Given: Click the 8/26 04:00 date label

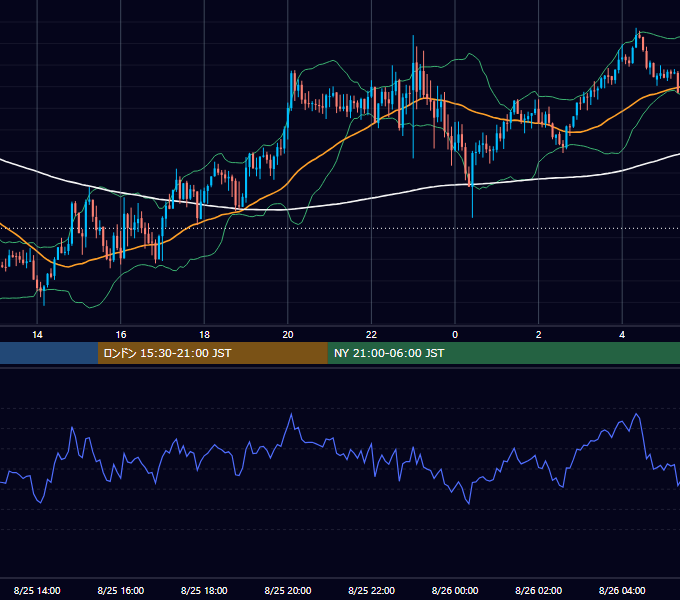Looking at the screenshot, I should tap(622, 590).
